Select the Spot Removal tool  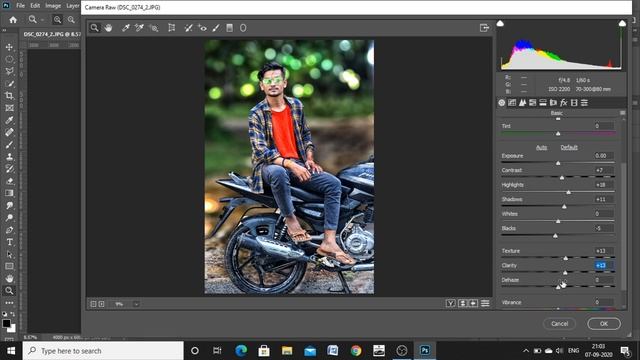click(x=188, y=28)
